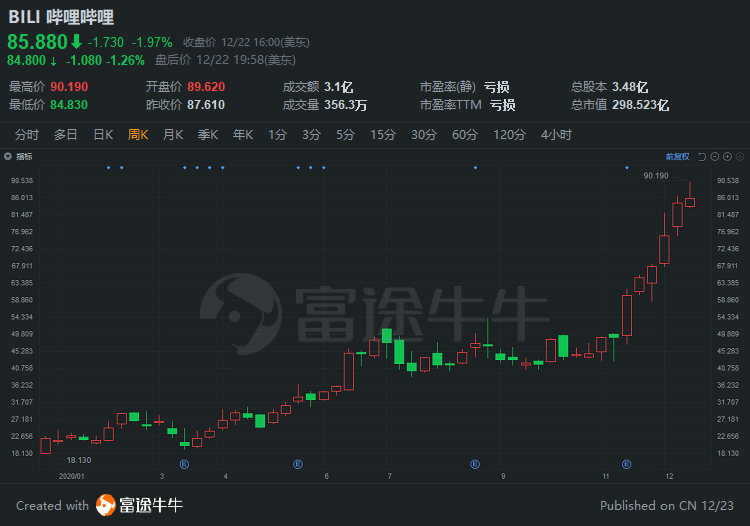Click the 富途牛牛 logo in footer
The width and height of the screenshot is (750, 526).
(x=139, y=505)
